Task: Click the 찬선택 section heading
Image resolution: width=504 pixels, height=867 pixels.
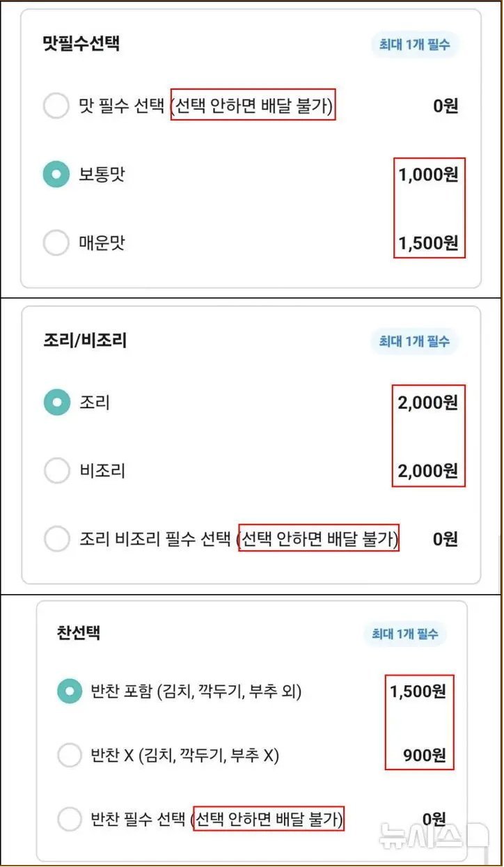Action: pyautogui.click(x=79, y=633)
